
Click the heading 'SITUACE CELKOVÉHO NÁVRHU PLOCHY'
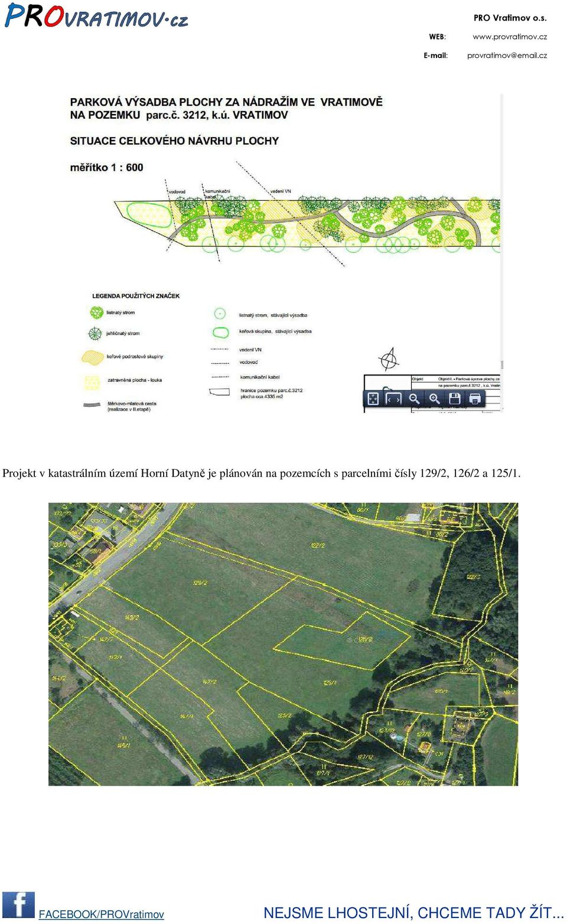tap(174, 141)
